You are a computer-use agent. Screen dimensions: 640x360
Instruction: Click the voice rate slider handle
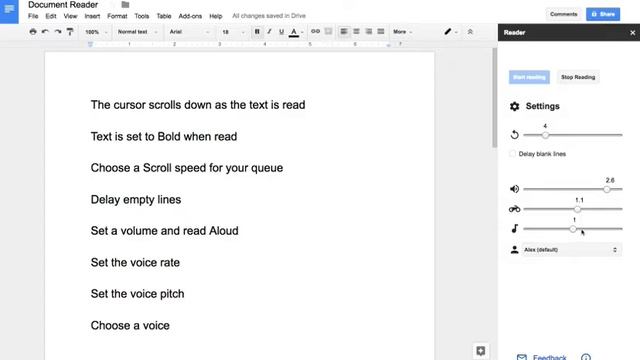577,209
